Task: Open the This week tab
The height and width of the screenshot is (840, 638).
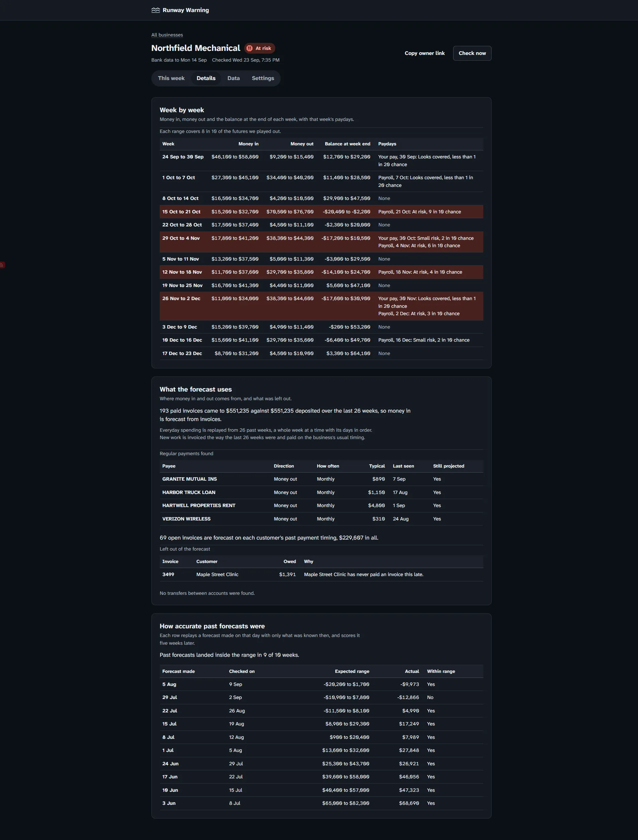Action: [x=171, y=78]
